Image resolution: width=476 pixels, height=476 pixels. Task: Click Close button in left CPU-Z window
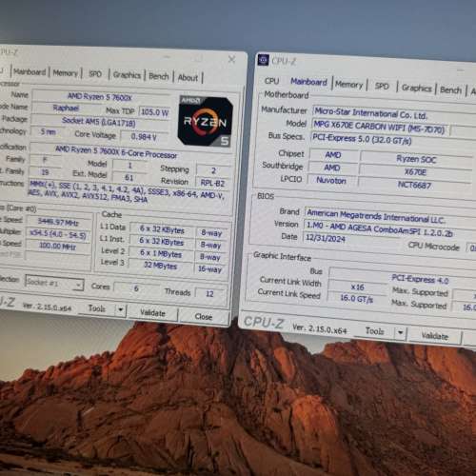point(204,316)
